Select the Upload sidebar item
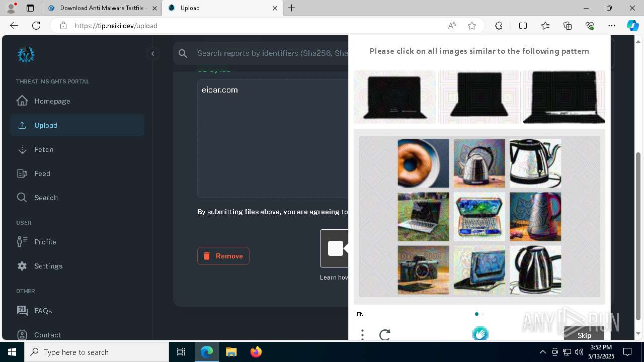Image resolution: width=644 pixels, height=362 pixels. [77, 125]
